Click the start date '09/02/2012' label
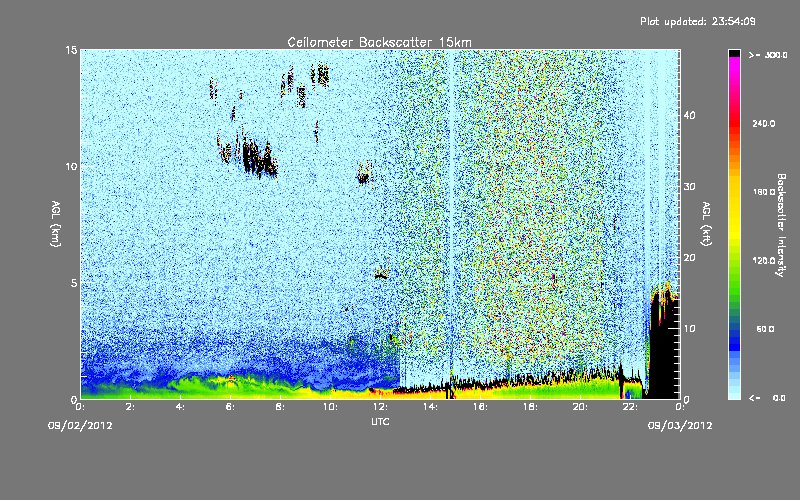Viewport: 800px width, 500px height. [x=80, y=425]
